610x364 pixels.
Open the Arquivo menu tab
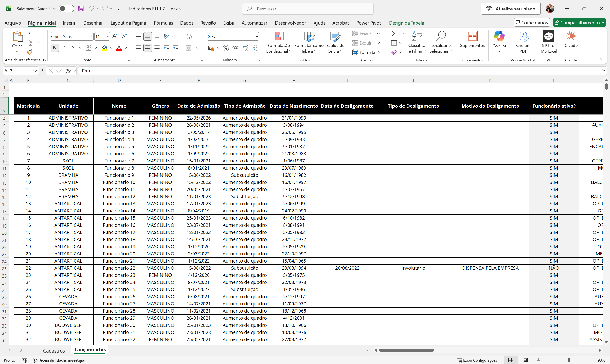coord(13,23)
